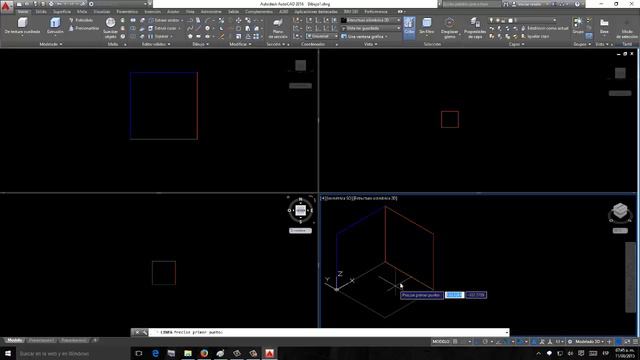
Task: Switch to the Modelo layout tab
Action: tap(15, 340)
